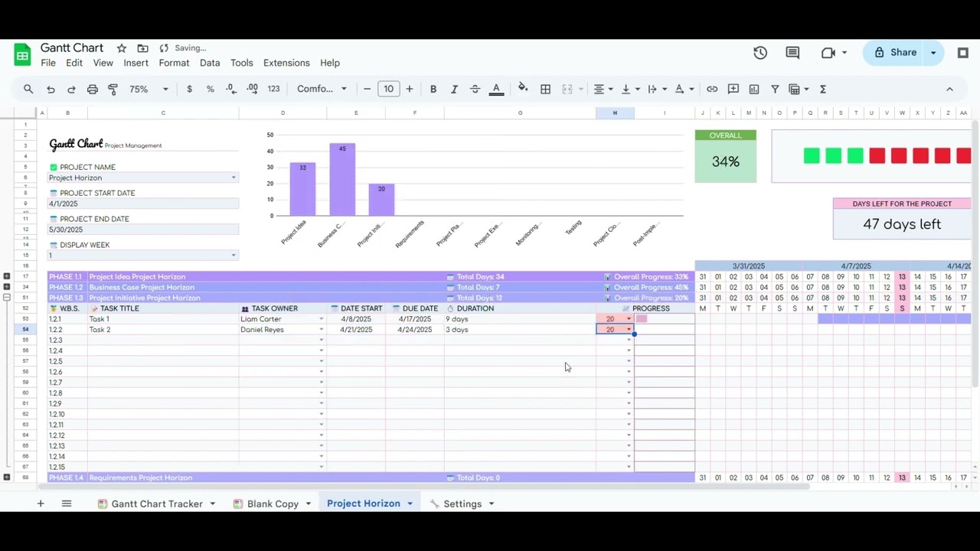Open the borders menu
Image resolution: width=980 pixels, height=551 pixels.
[545, 90]
